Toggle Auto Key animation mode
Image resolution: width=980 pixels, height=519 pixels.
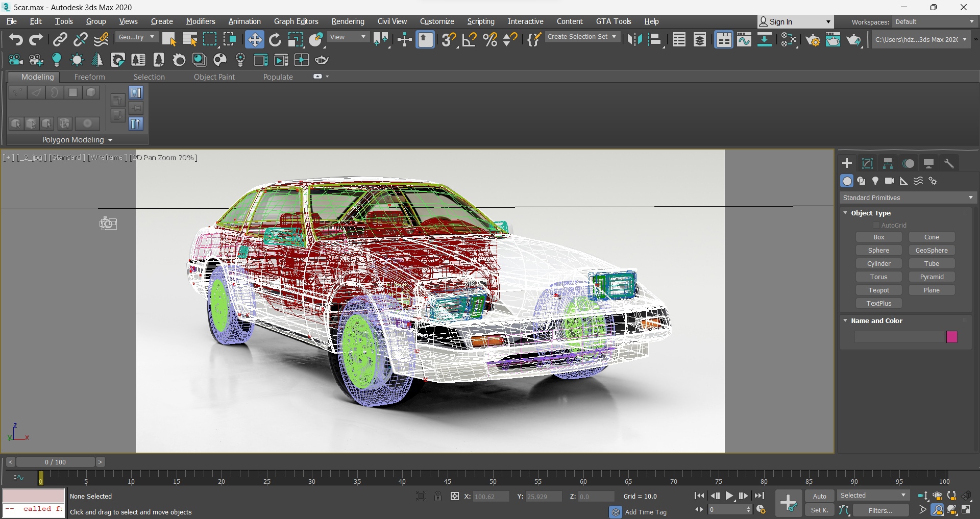coord(819,496)
